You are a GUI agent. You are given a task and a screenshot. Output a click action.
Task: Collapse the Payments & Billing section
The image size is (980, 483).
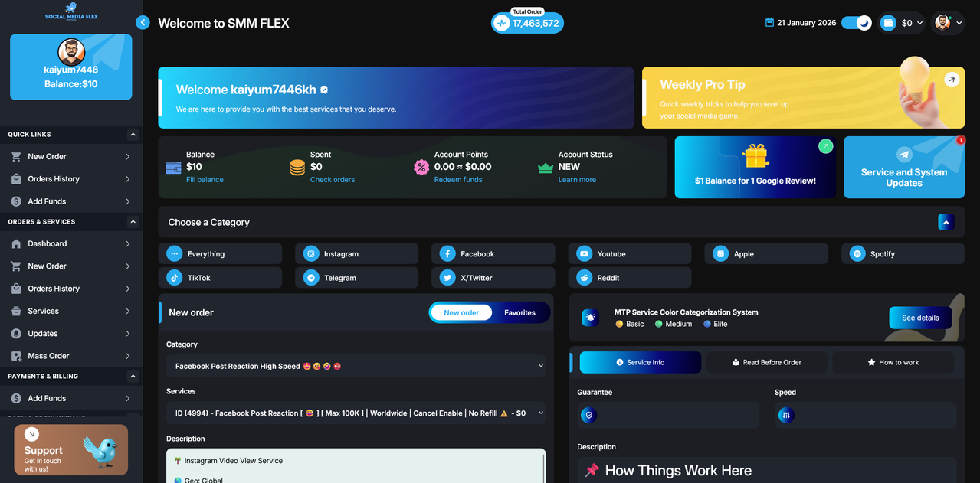click(133, 377)
